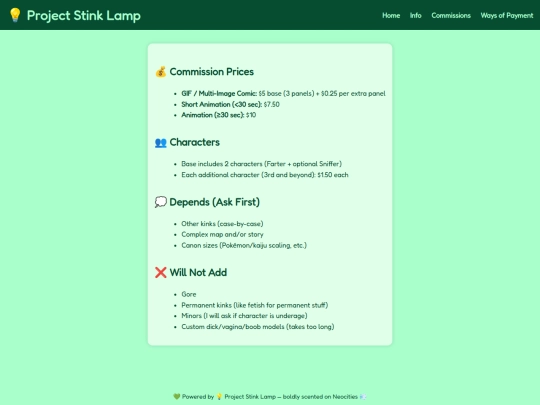The height and width of the screenshot is (405, 540).
Task: Open the Home nav link
Action: tap(391, 15)
